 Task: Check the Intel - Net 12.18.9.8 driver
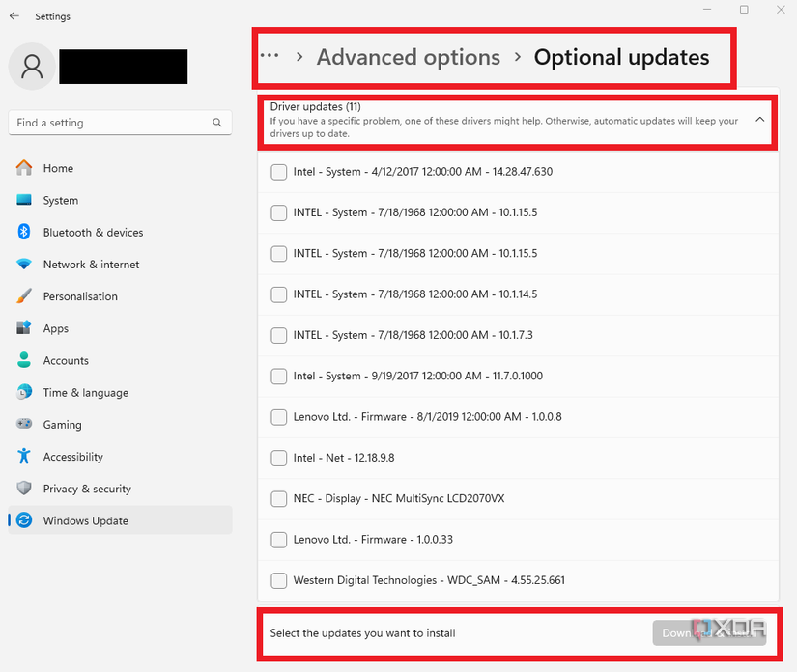[x=279, y=458]
